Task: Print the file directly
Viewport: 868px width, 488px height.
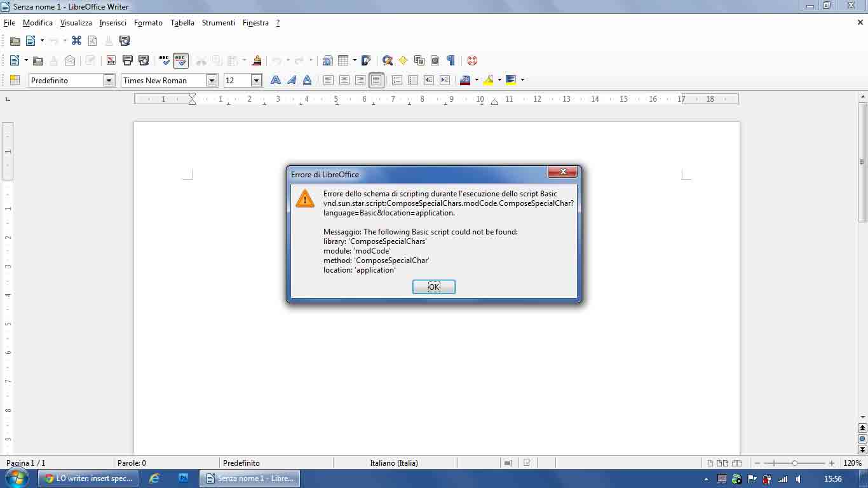Action: [x=126, y=60]
